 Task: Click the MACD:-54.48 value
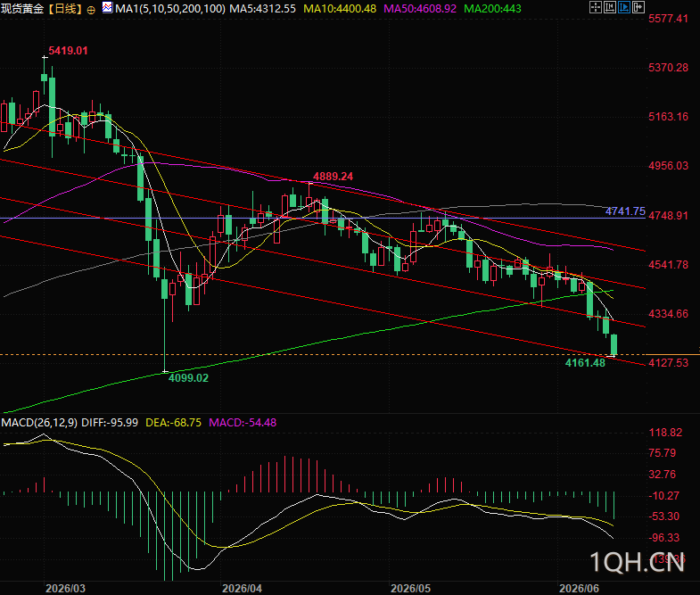click(243, 423)
